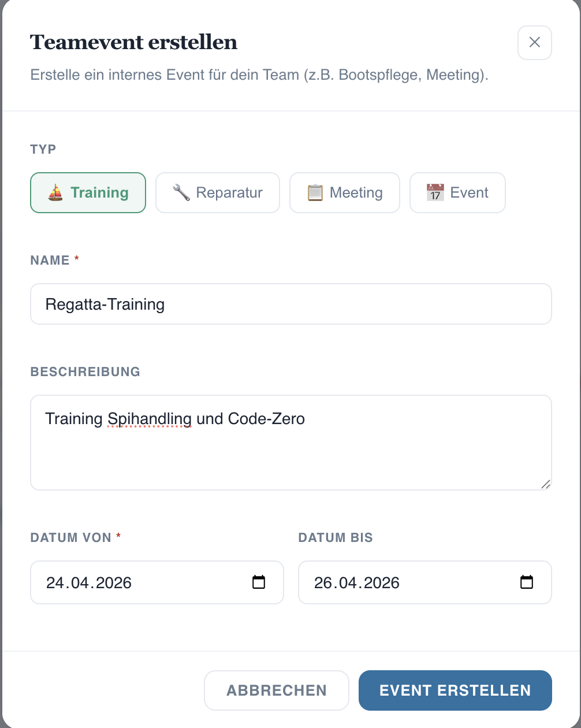Close the Teamevent erstellen dialog with X
581x728 pixels.
click(x=535, y=42)
